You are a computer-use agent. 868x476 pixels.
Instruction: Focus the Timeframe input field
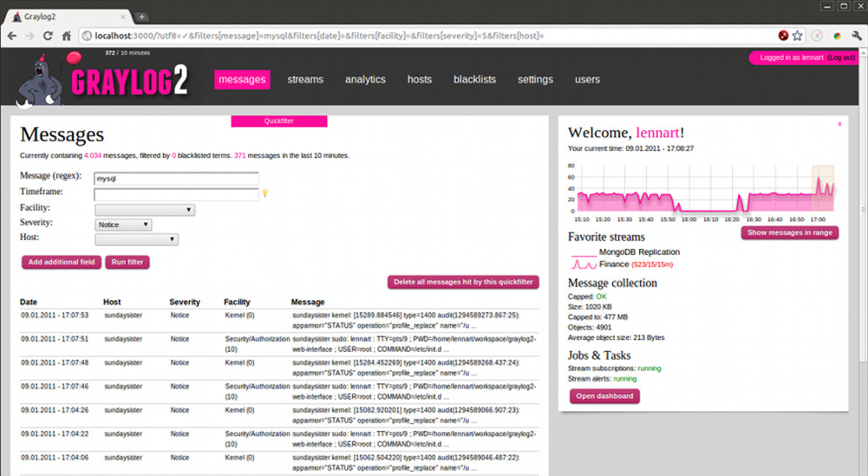point(176,194)
